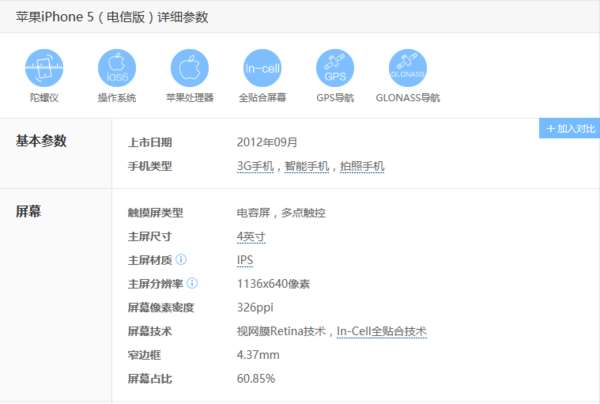Click the GPS navigation icon
Viewport: 600px width, 404px height.
pyautogui.click(x=335, y=68)
